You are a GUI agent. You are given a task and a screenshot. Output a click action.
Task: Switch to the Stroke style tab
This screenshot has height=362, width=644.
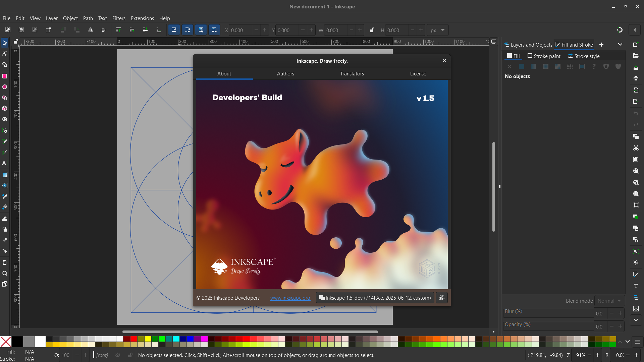click(x=584, y=56)
